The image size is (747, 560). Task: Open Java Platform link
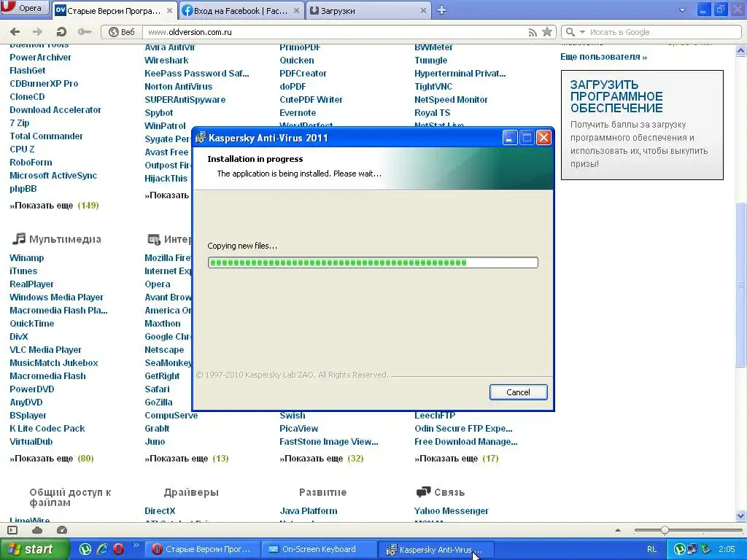pos(309,511)
